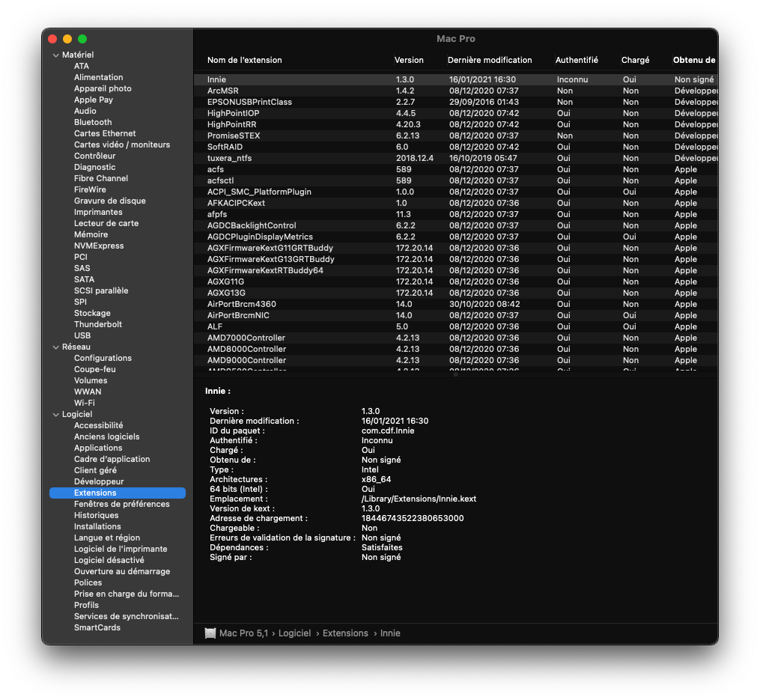Viewport: 760px width, 700px height.
Task: Collapse the Matériel section chevron
Action: [55, 55]
